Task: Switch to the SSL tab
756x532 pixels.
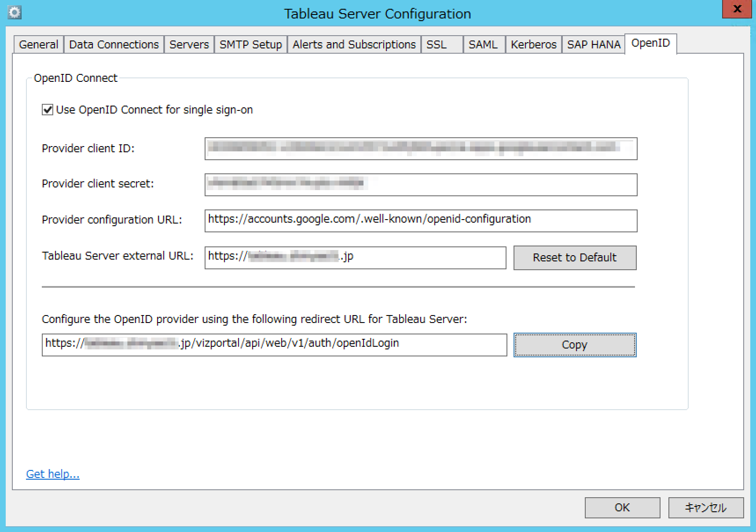Action: (442, 44)
